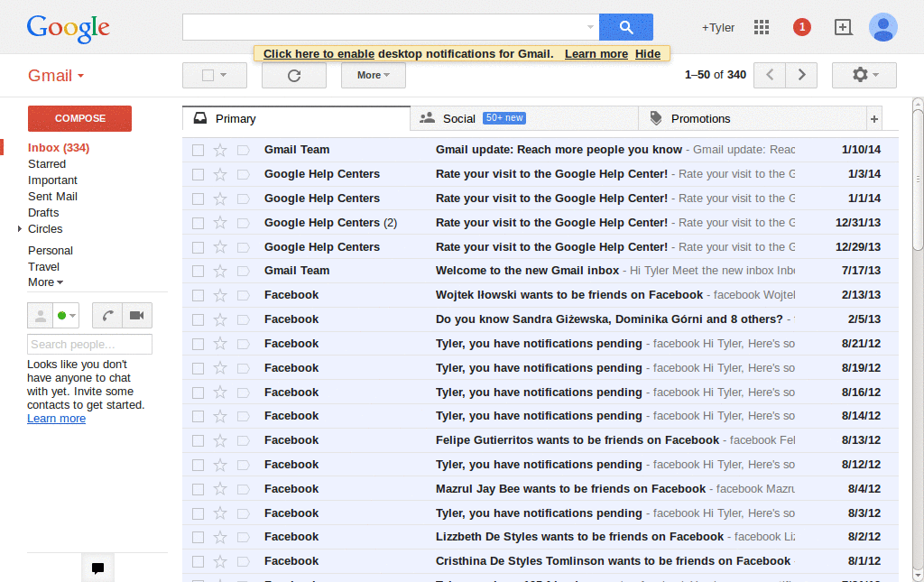Open the Google apps grid
This screenshot has height=582, width=924.
click(762, 27)
